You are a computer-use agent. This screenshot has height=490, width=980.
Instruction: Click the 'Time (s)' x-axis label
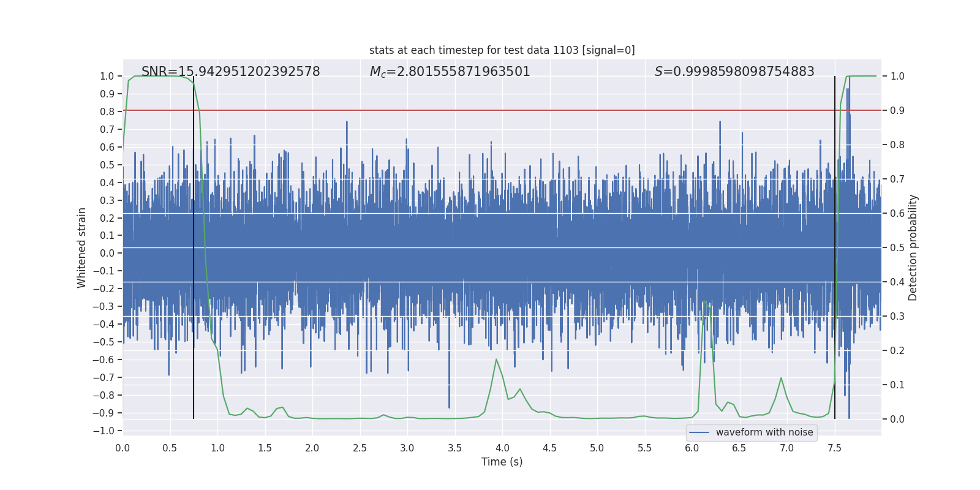(502, 462)
